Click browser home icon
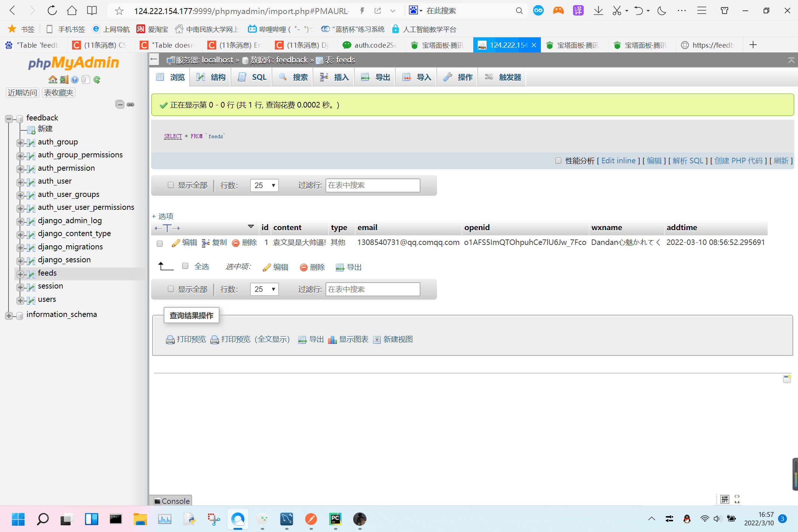798x532 pixels. pos(72,11)
